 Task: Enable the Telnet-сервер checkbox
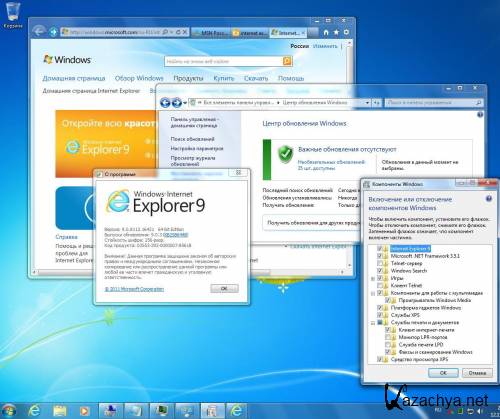380,263
